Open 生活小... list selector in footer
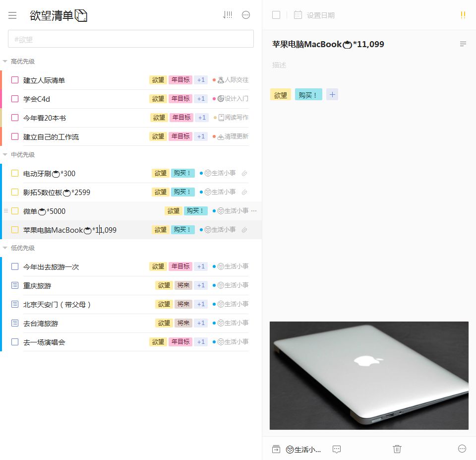Image resolution: width=476 pixels, height=460 pixels. tap(303, 450)
